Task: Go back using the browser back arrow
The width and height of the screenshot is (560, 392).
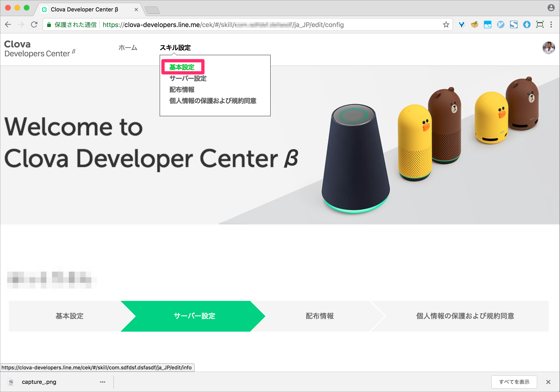Action: click(x=8, y=24)
